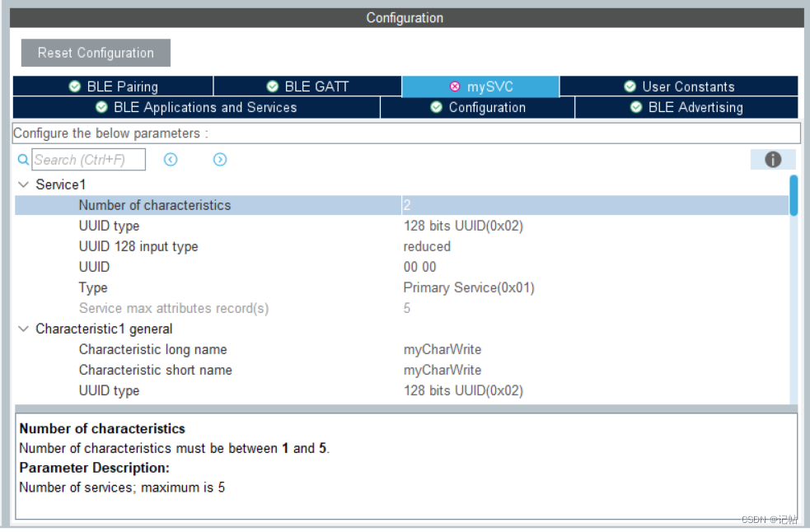Click User Constants green check icon
810x532 pixels.
coord(630,86)
